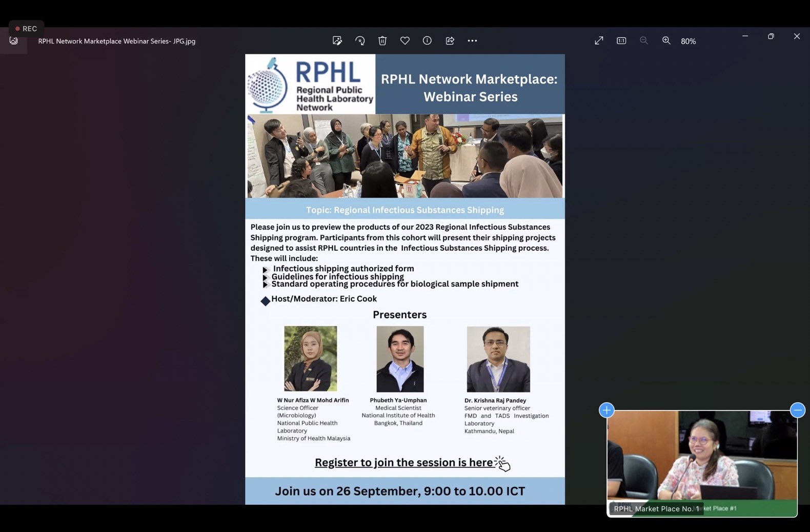810x532 pixels.
Task: Open the See more three-dots menu
Action: click(x=472, y=40)
